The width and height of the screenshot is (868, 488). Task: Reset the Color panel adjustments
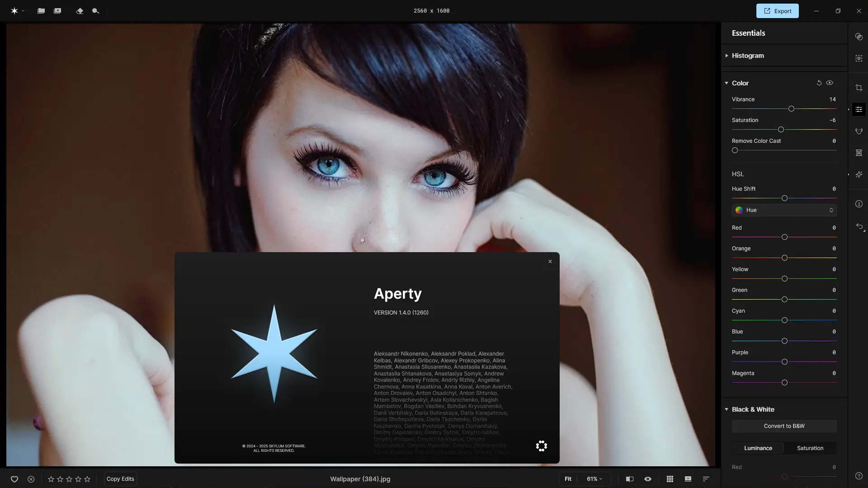(819, 83)
